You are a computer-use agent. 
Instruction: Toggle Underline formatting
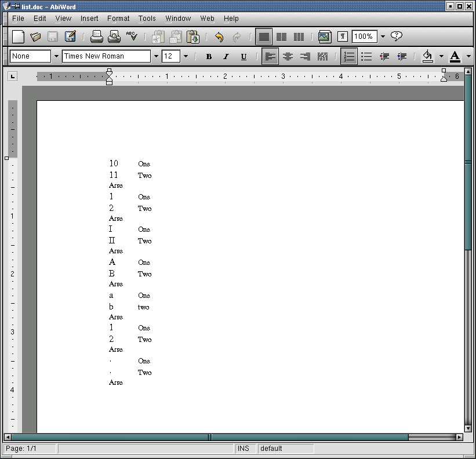point(244,56)
